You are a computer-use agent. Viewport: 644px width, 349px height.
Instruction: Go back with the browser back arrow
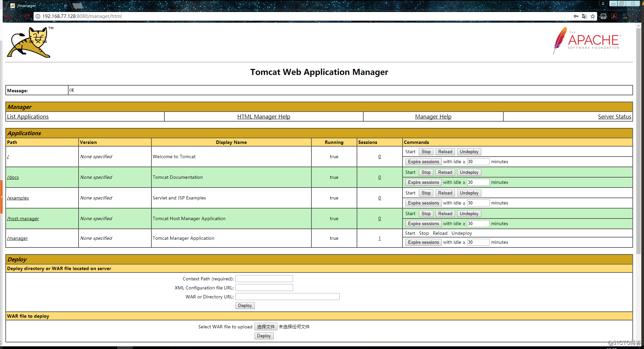click(x=9, y=16)
